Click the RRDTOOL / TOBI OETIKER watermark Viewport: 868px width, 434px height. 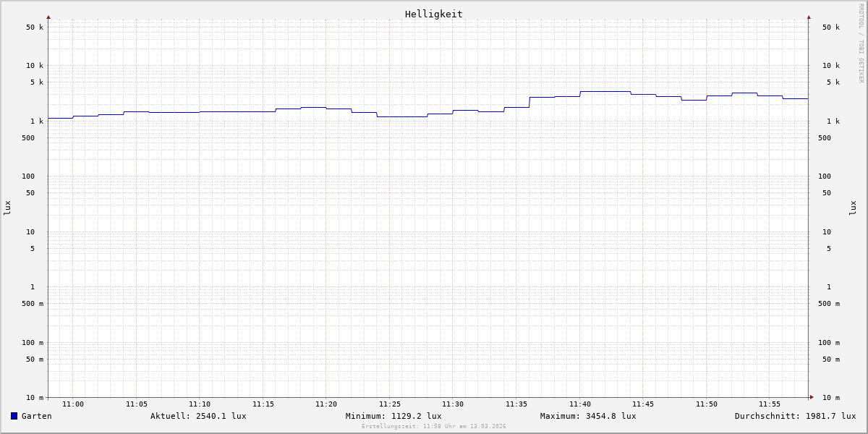click(x=861, y=43)
